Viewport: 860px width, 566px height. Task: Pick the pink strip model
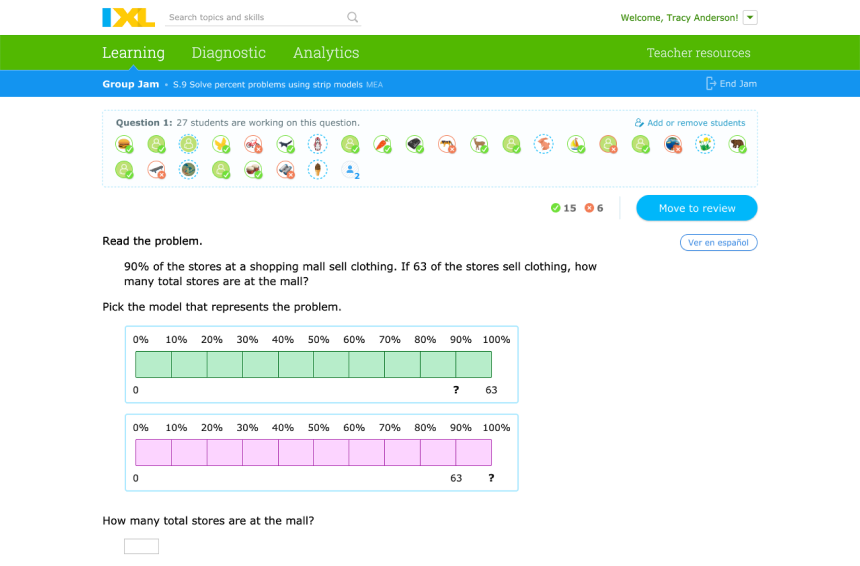pos(321,452)
